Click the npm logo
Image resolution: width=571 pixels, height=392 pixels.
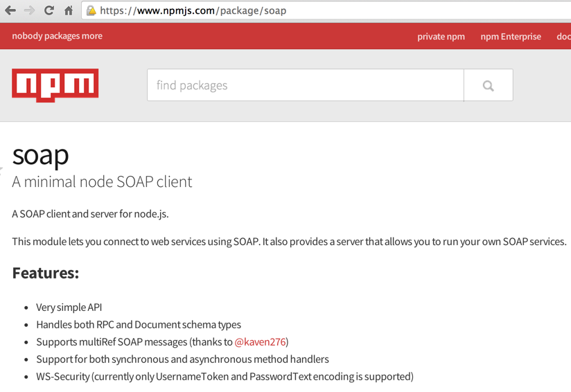[55, 85]
